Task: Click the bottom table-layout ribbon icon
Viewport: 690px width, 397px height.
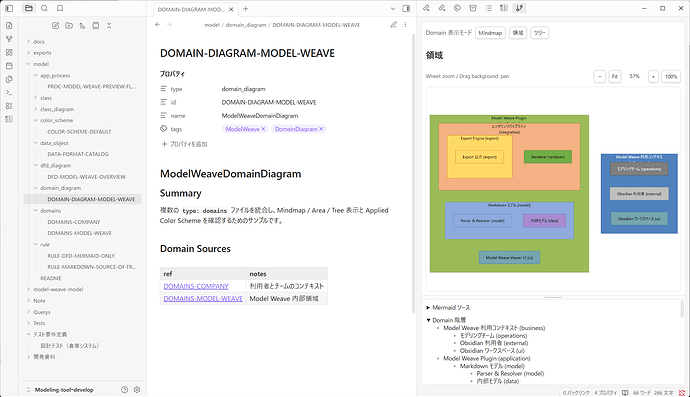Action: (x=9, y=119)
